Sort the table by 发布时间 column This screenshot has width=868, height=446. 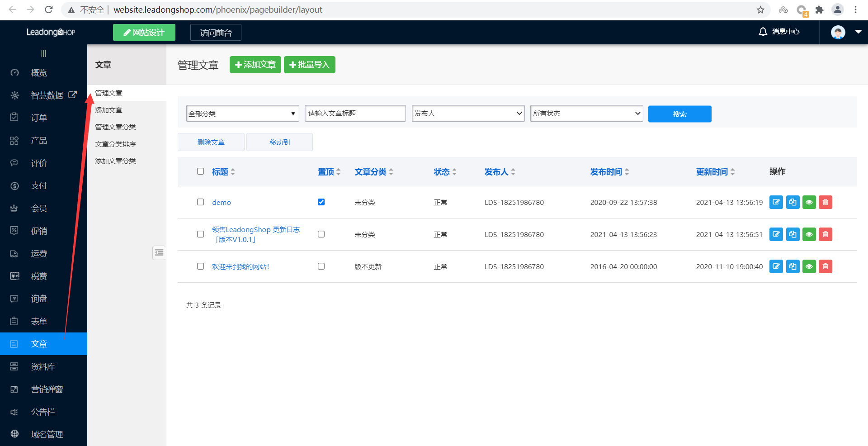tap(609, 172)
